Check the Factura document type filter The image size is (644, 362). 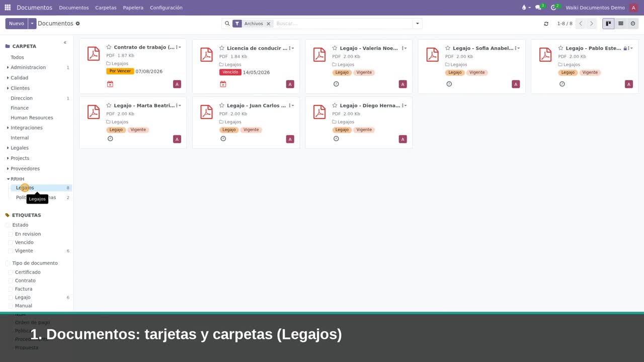(11, 289)
